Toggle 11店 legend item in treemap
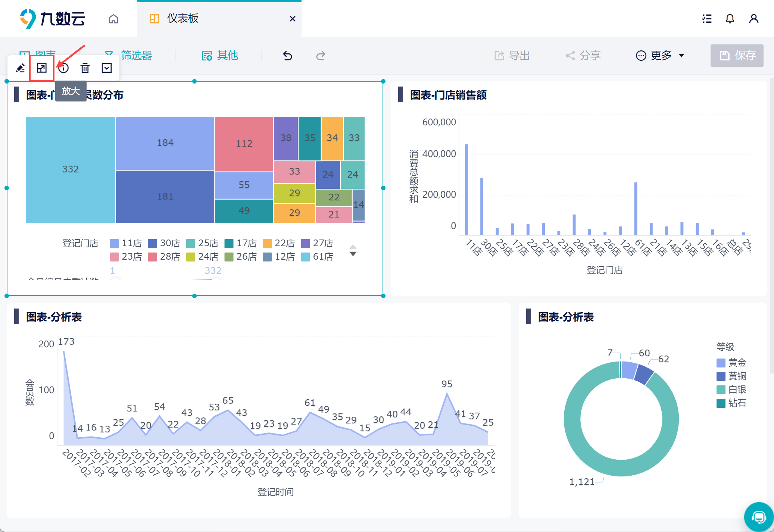 [126, 243]
